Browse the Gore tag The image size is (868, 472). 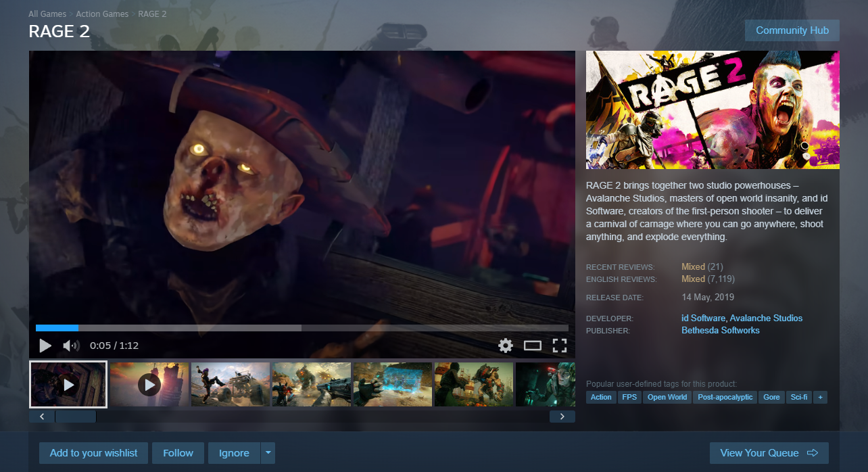click(x=771, y=398)
